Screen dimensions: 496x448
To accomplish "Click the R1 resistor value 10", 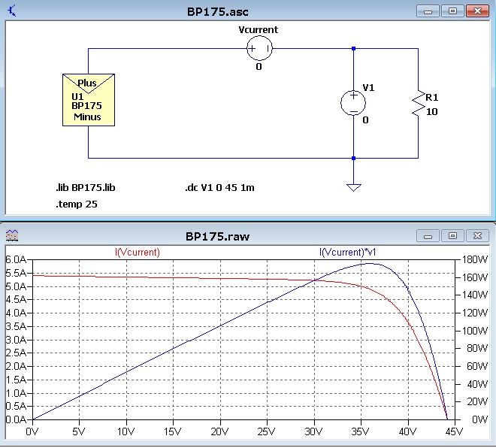I will 432,112.
